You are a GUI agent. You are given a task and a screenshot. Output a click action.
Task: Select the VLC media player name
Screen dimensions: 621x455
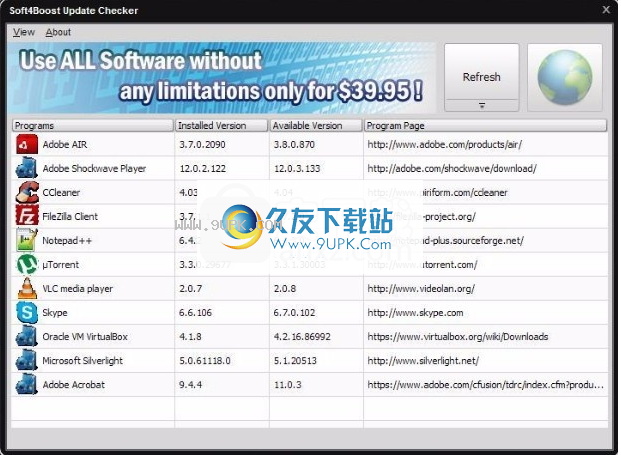(x=78, y=289)
